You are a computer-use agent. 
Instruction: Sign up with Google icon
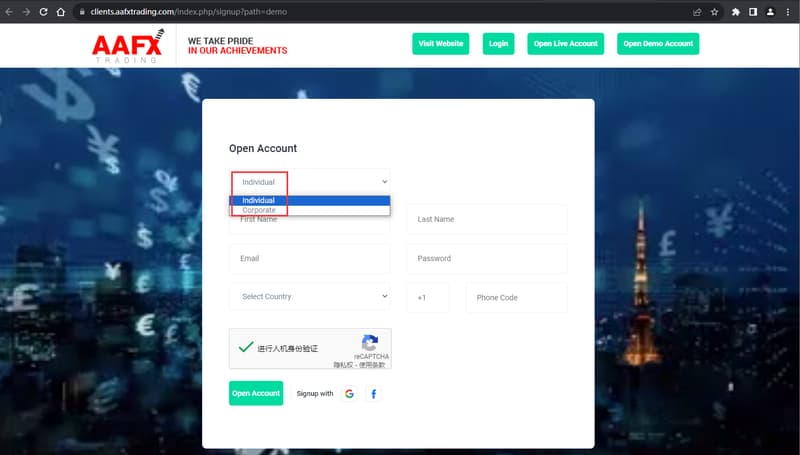pyautogui.click(x=349, y=394)
